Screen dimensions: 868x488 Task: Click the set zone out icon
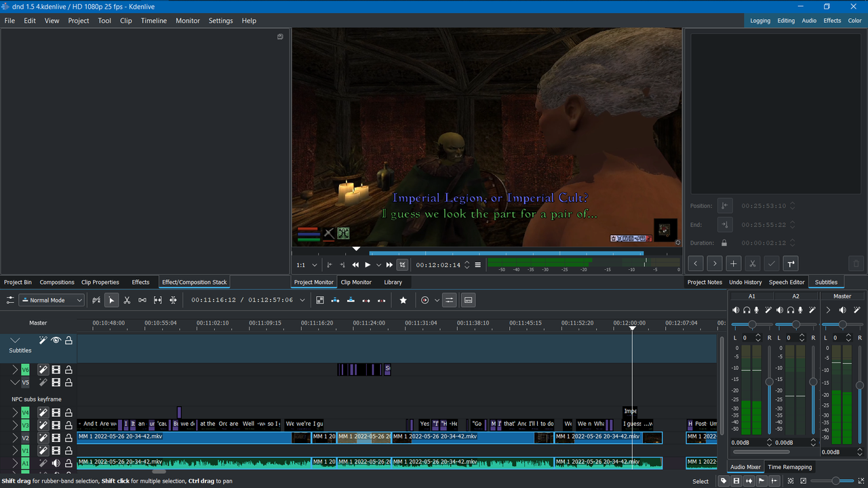(x=342, y=265)
